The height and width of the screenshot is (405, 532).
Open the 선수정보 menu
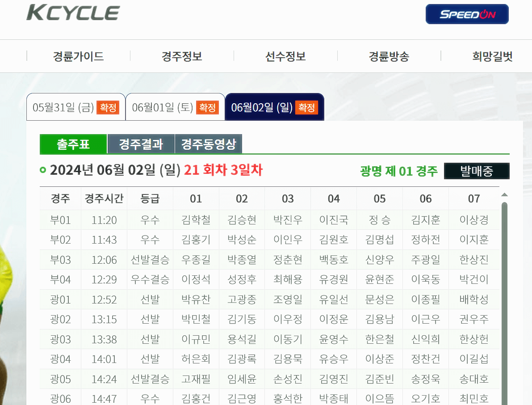285,56
